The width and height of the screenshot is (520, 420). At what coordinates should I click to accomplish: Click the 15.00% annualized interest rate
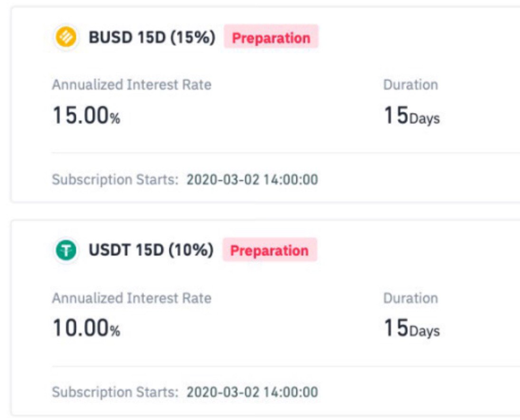pos(86,115)
